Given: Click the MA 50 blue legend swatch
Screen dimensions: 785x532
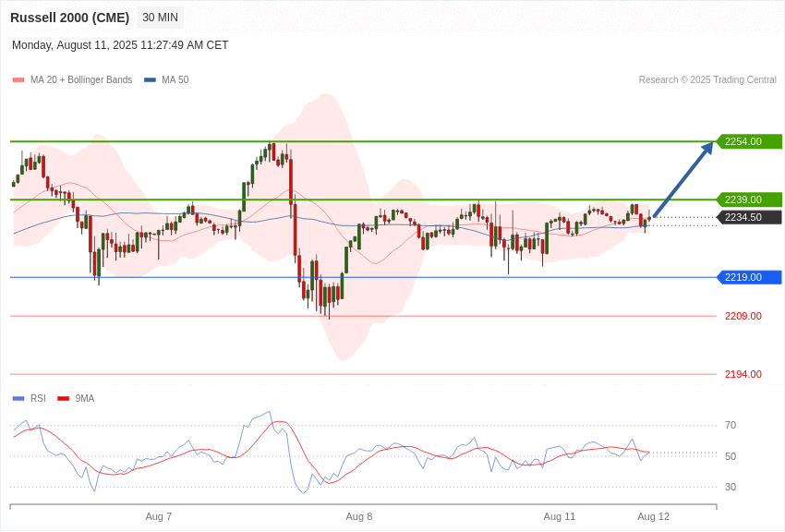Looking at the screenshot, I should click(x=151, y=80).
